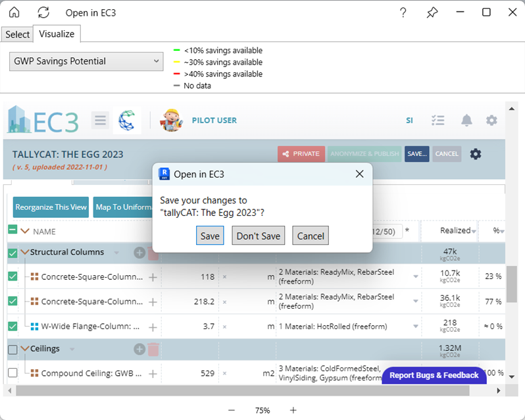
Task: Open materials dropdown for HotRolled row
Action: pyautogui.click(x=415, y=327)
